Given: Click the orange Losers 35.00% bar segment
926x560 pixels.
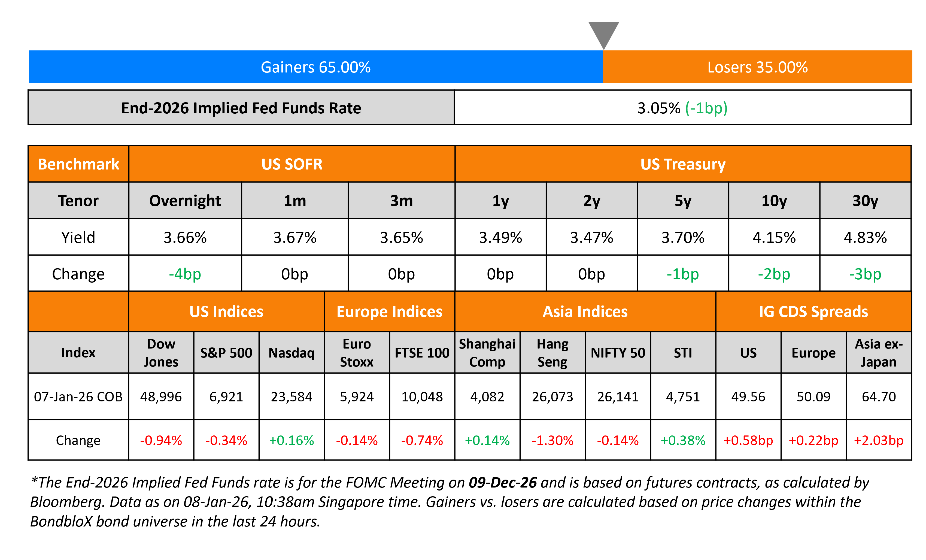Looking at the screenshot, I should pos(757,67).
